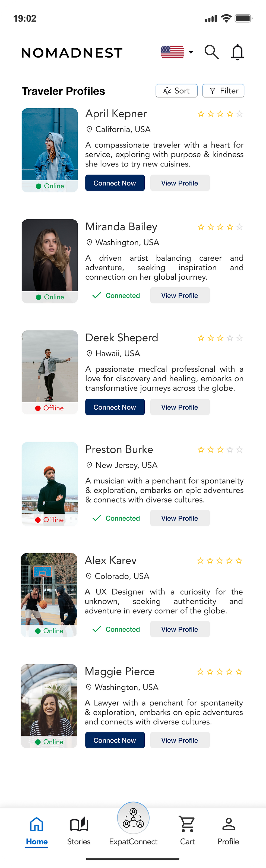Tap the location pin by California, USA

pos(89,130)
